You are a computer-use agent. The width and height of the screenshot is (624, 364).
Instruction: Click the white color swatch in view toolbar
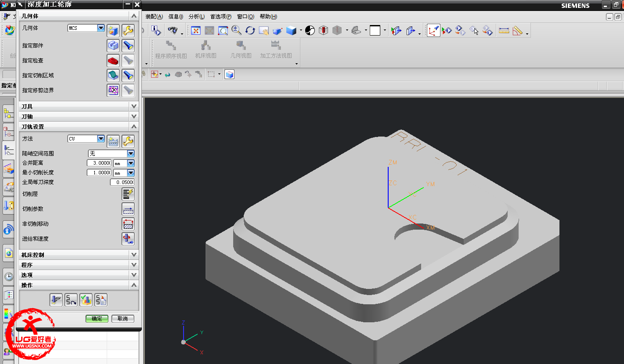coord(375,30)
